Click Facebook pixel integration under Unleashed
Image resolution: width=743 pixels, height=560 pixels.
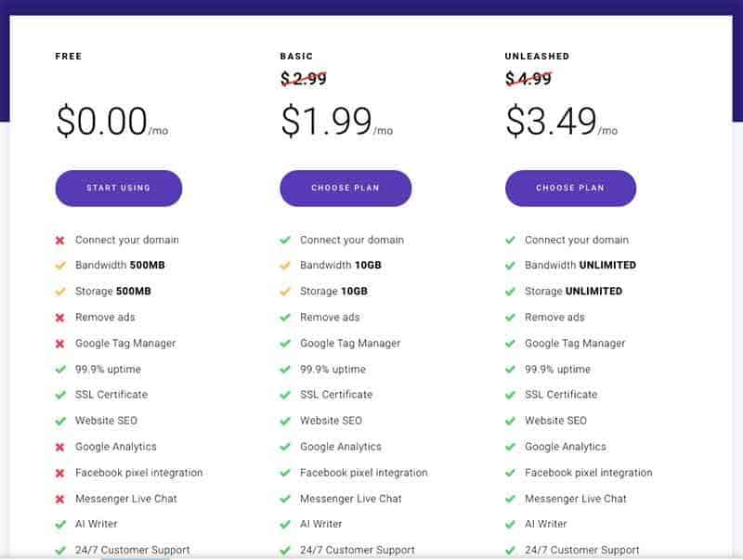[588, 473]
